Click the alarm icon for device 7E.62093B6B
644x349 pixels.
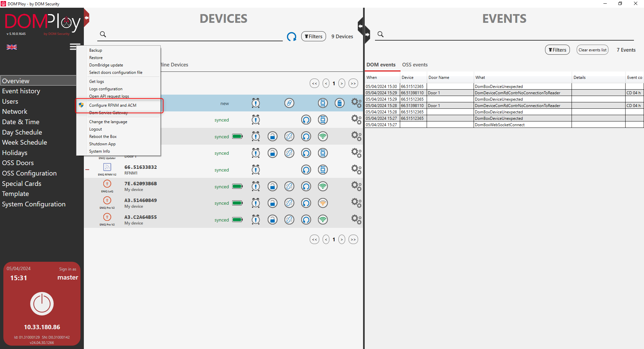point(256,186)
